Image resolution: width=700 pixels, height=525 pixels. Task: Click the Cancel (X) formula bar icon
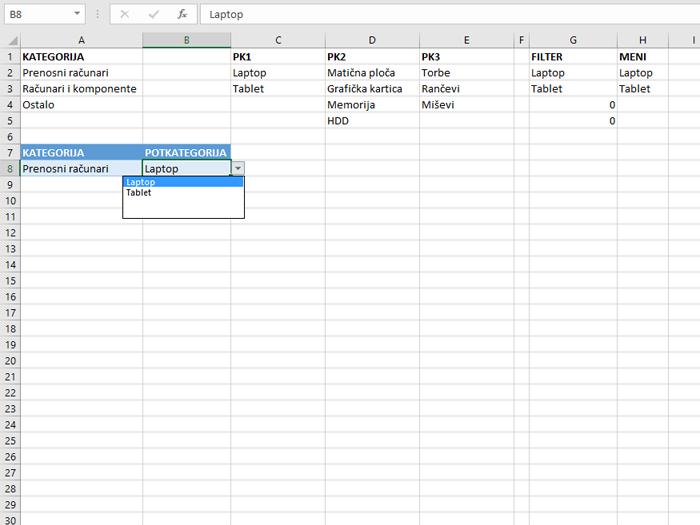pos(125,15)
